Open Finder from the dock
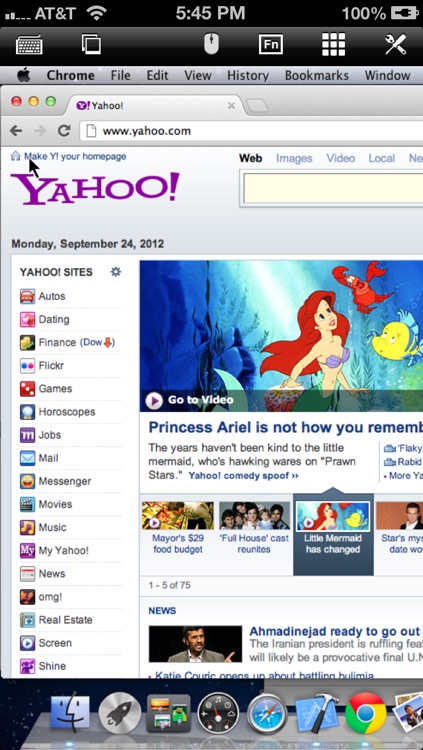Screen dimensions: 423x750 click(x=70, y=714)
